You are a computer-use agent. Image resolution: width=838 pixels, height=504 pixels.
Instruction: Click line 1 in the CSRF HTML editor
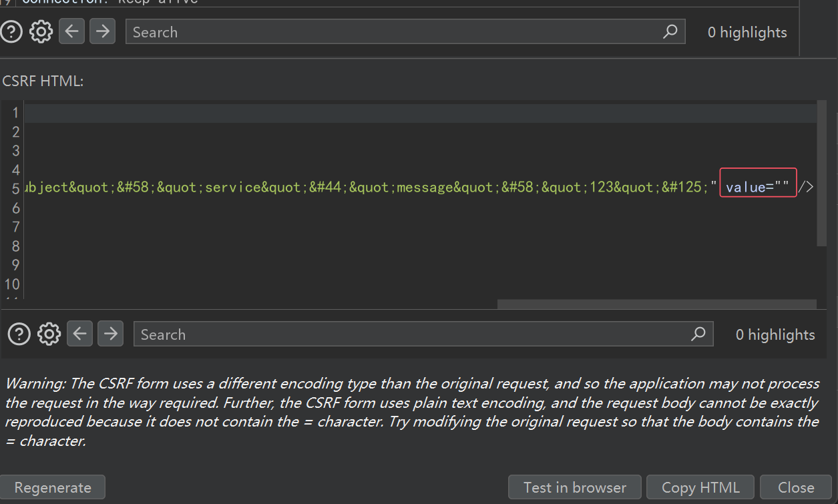420,113
